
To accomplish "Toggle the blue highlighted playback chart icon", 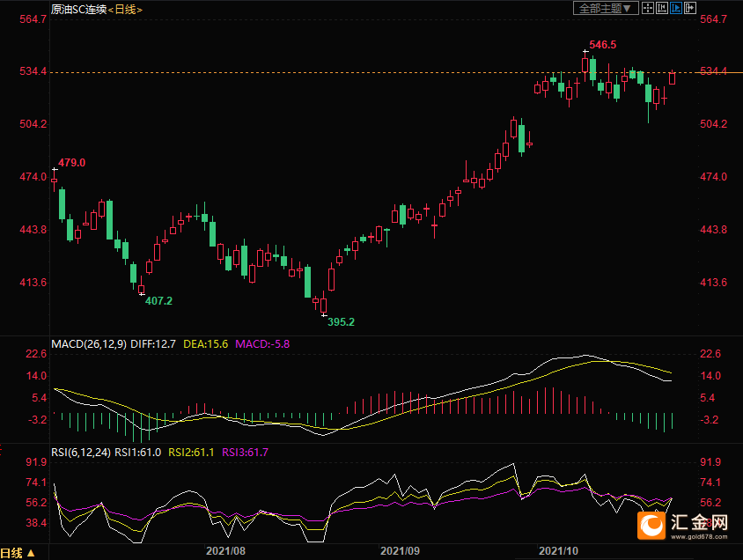I will click(677, 8).
